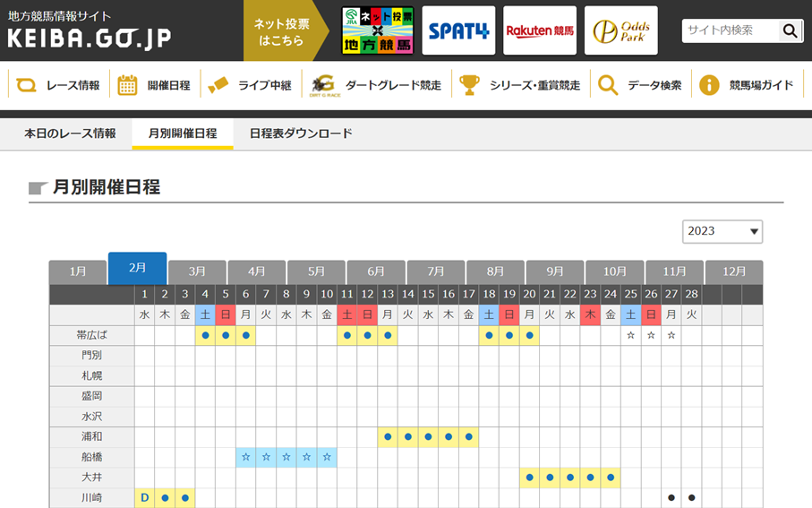The image size is (812, 508).
Task: Open the Rakuten競馬 logo link
Action: coord(539,31)
